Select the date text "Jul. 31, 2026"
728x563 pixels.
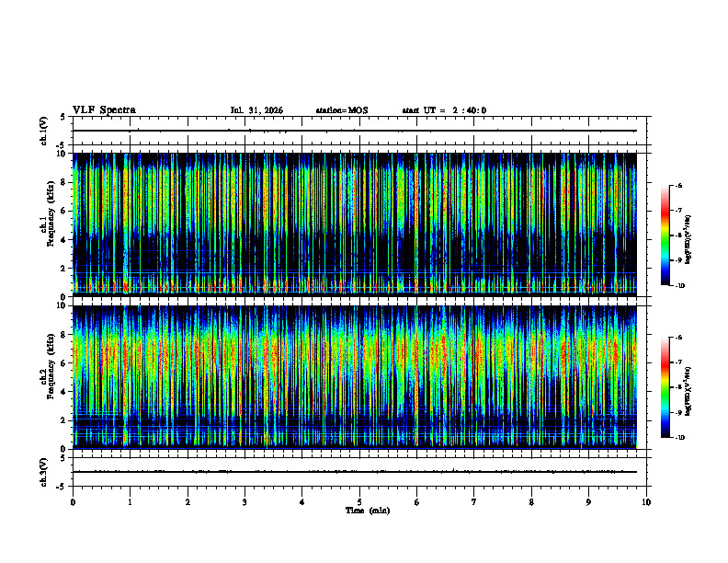pos(256,110)
